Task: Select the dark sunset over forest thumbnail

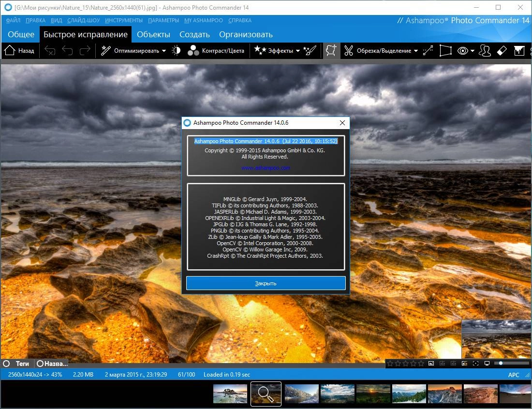Action: (373, 394)
